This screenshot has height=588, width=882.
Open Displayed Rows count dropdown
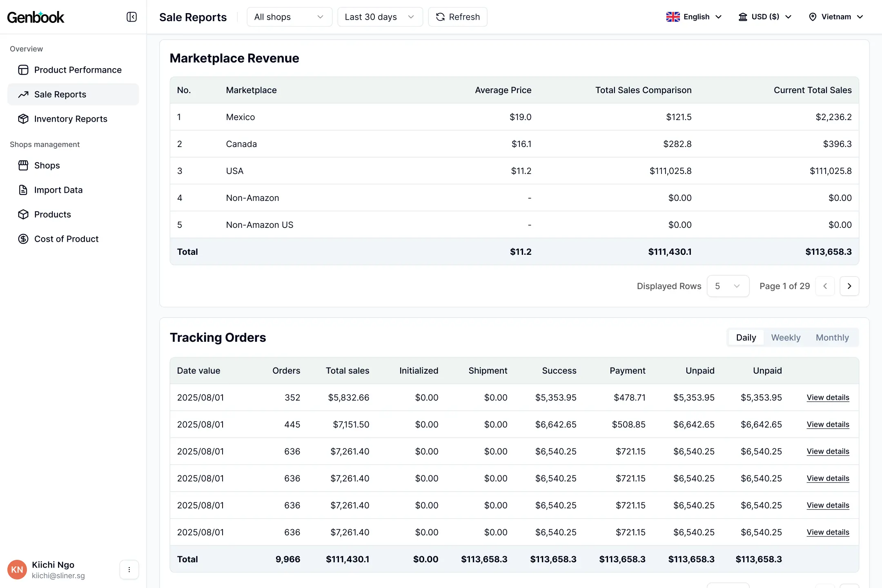coord(728,286)
